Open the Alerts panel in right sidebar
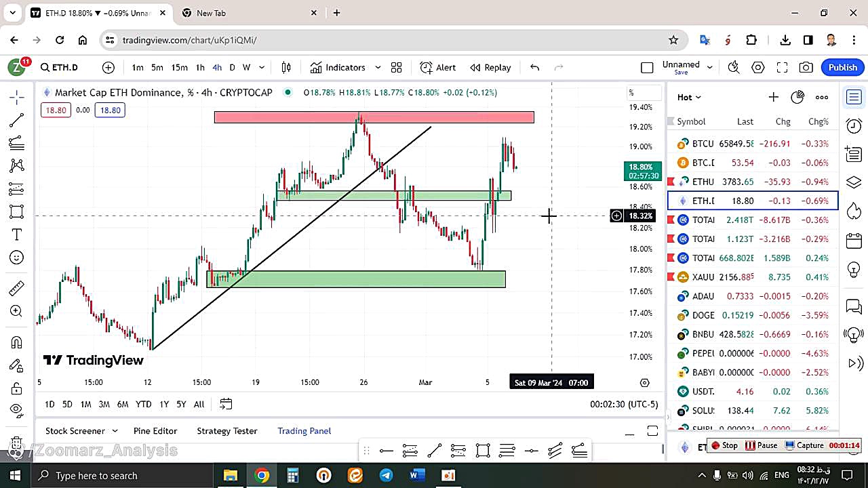Screen dimensions: 868x488 (x=854, y=125)
